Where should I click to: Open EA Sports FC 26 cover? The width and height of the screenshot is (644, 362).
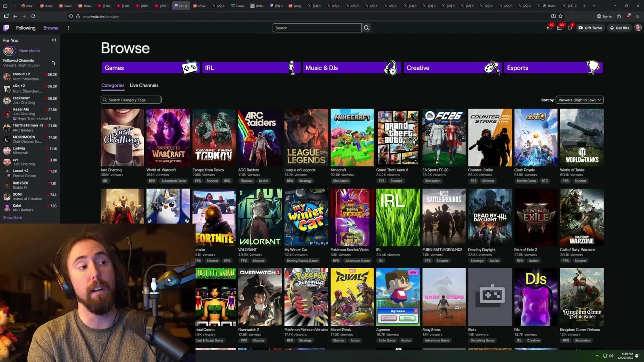pos(444,137)
